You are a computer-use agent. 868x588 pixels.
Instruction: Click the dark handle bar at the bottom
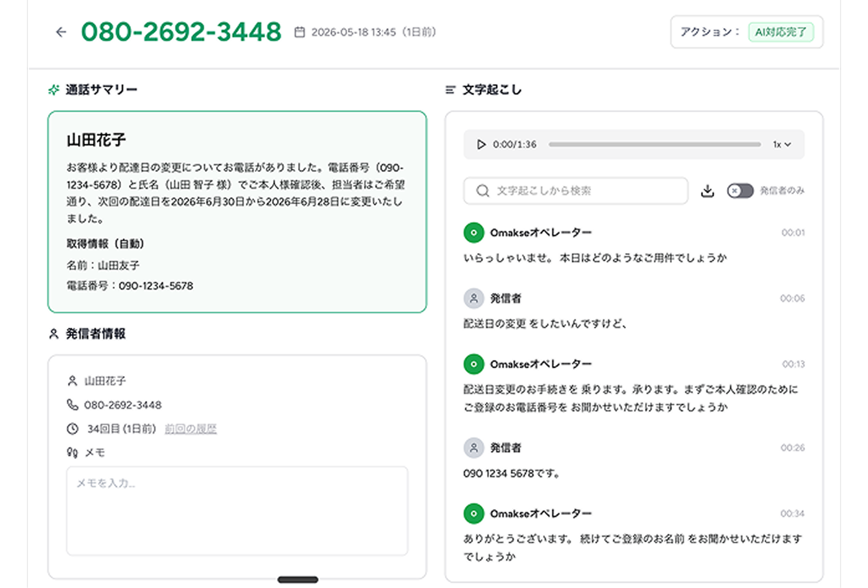coord(298,579)
